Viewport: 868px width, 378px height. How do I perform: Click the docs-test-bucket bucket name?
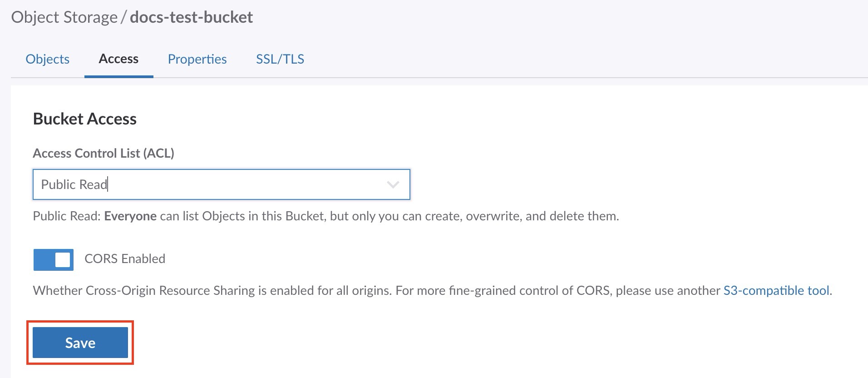click(x=191, y=17)
